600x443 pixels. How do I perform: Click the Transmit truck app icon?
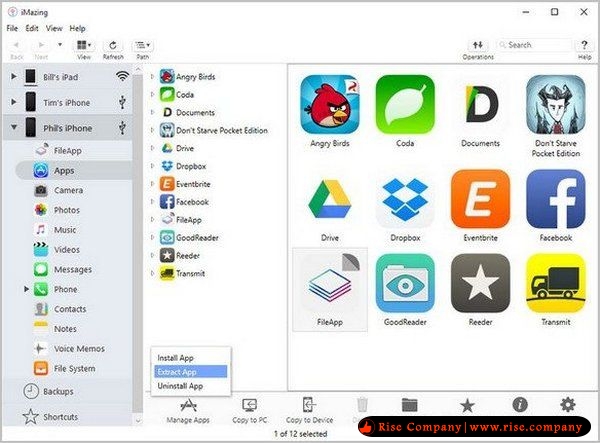pyautogui.click(x=556, y=283)
